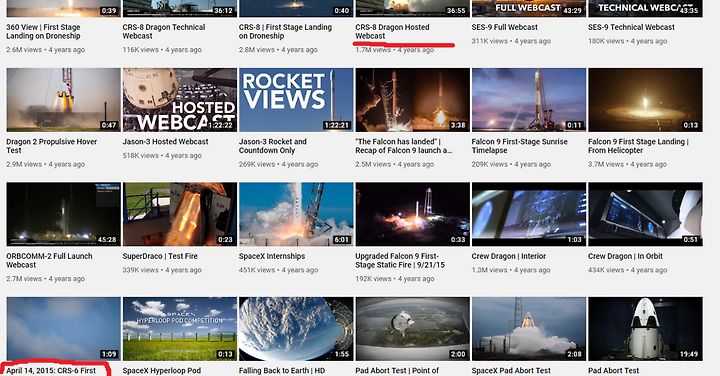Open Crew Dragon In Orbit title link
The height and width of the screenshot is (376, 720).
point(625,256)
